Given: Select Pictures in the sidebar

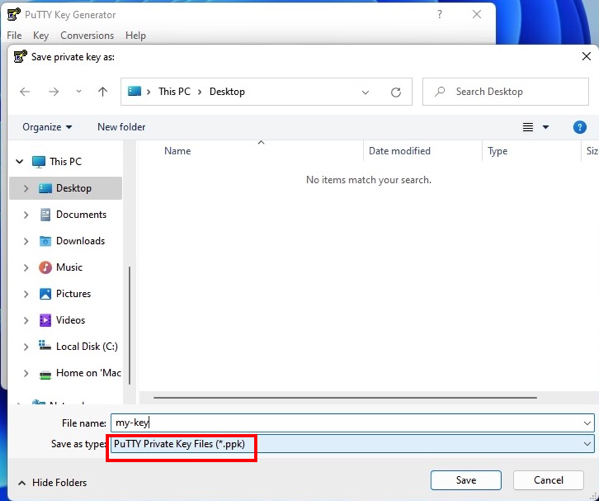Looking at the screenshot, I should coord(65,294).
